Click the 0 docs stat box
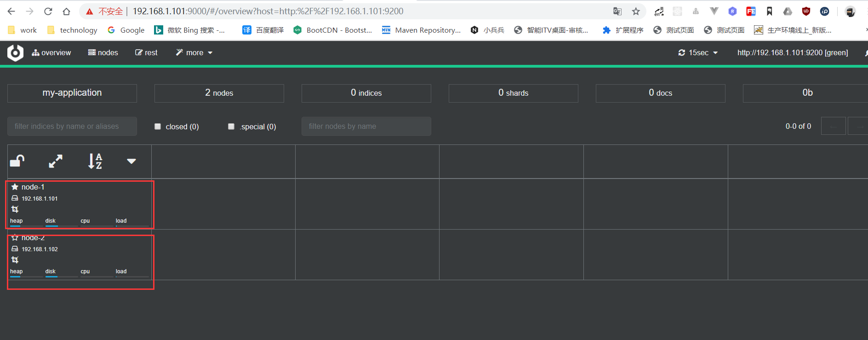This screenshot has width=868, height=340. click(661, 93)
